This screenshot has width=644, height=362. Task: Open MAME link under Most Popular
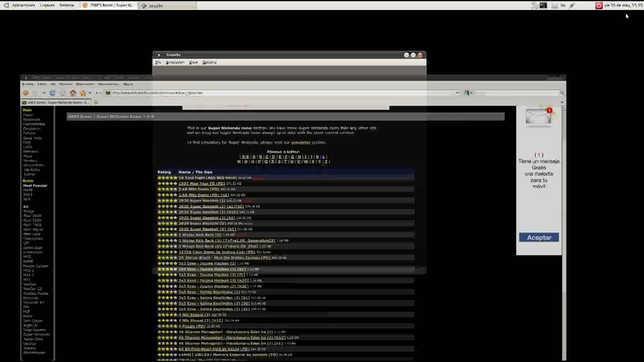pyautogui.click(x=28, y=190)
